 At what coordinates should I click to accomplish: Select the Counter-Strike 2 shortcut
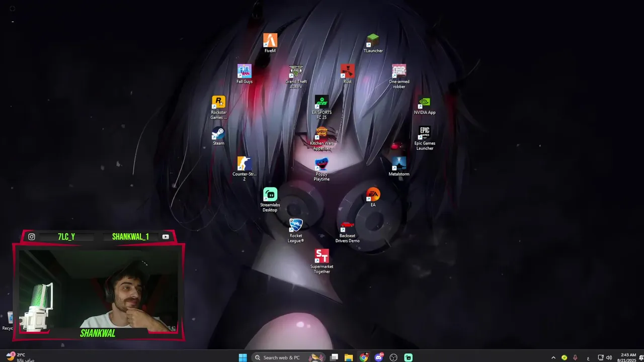coord(245,169)
